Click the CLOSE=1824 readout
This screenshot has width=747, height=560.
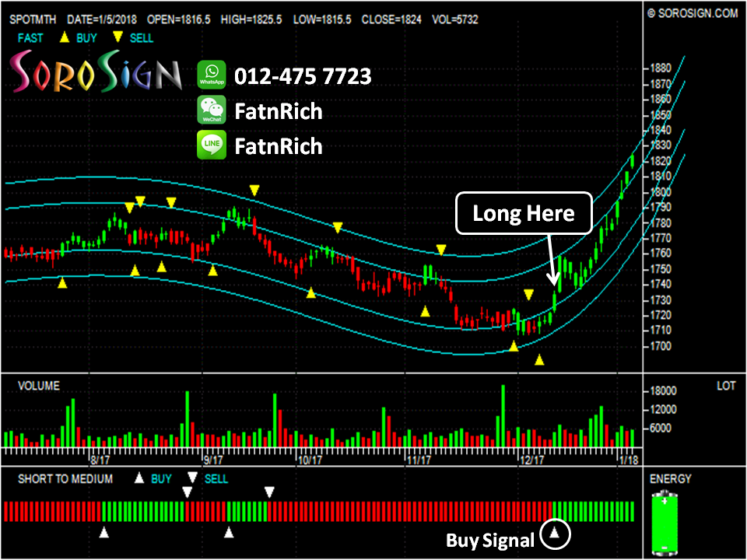point(391,19)
